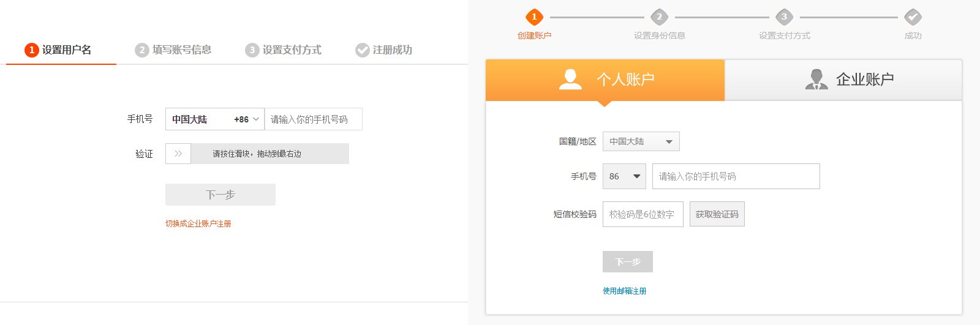Click the checkmark icon beside 注册成功
Viewport: 980px width, 325px height.
click(x=363, y=50)
